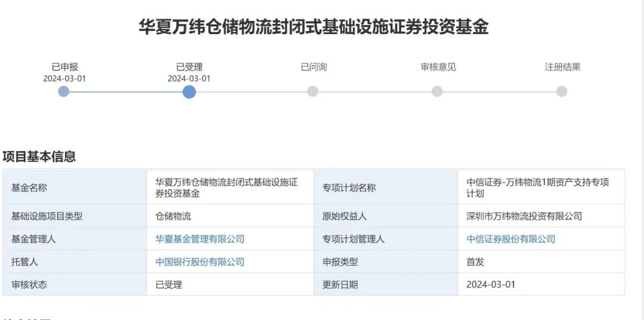Click the 已受理 step marker circle
Image resolution: width=644 pixels, height=320 pixels.
189,91
